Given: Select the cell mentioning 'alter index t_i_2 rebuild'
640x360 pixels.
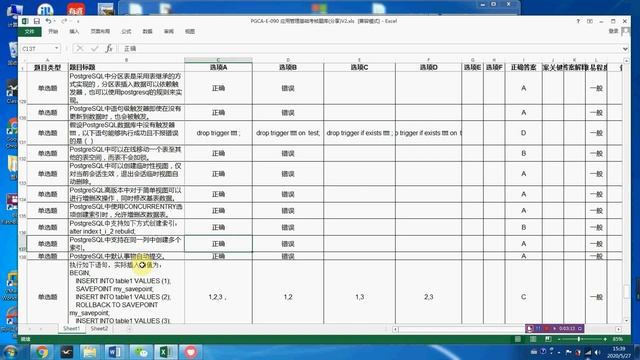Looking at the screenshot, I should [x=126, y=227].
